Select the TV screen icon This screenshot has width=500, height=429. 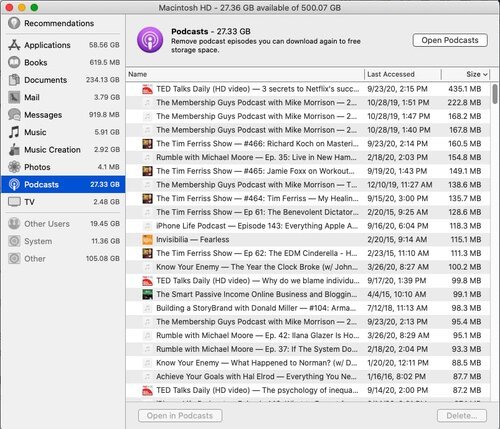pos(14,202)
